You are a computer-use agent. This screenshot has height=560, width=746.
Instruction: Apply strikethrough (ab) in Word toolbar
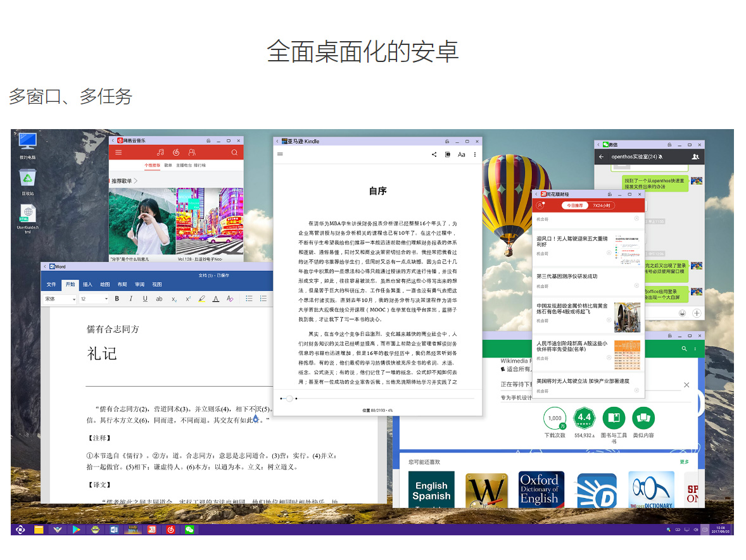coord(159,299)
